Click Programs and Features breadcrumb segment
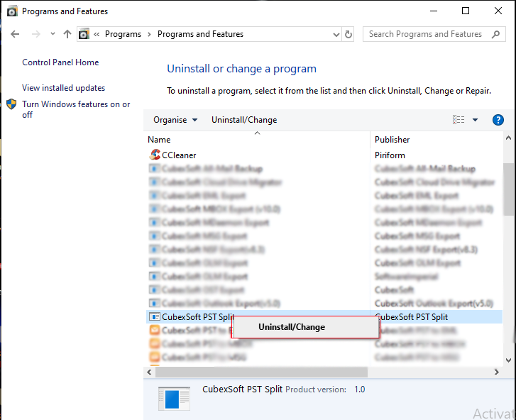Screen dimensions: 516x420 pyautogui.click(x=200, y=34)
